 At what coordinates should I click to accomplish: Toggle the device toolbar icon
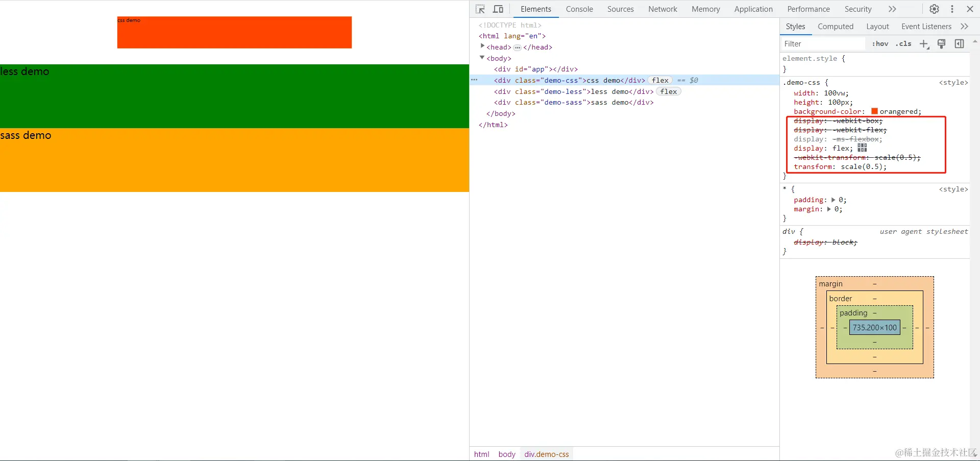tap(498, 9)
